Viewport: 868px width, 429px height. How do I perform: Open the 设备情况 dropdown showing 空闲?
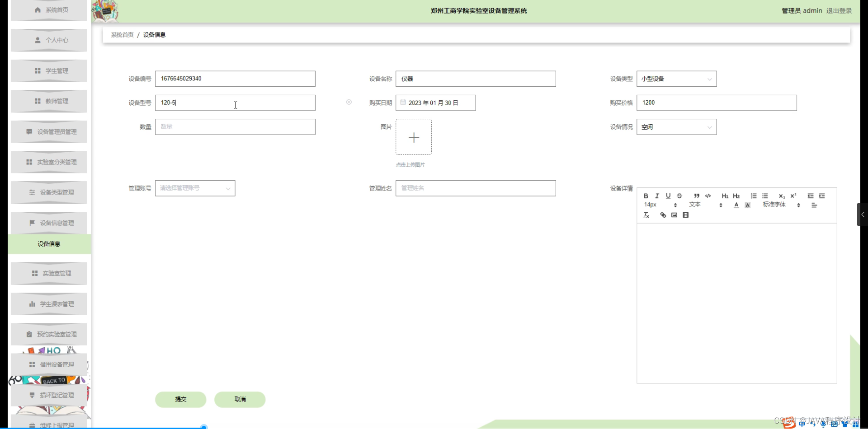point(676,127)
